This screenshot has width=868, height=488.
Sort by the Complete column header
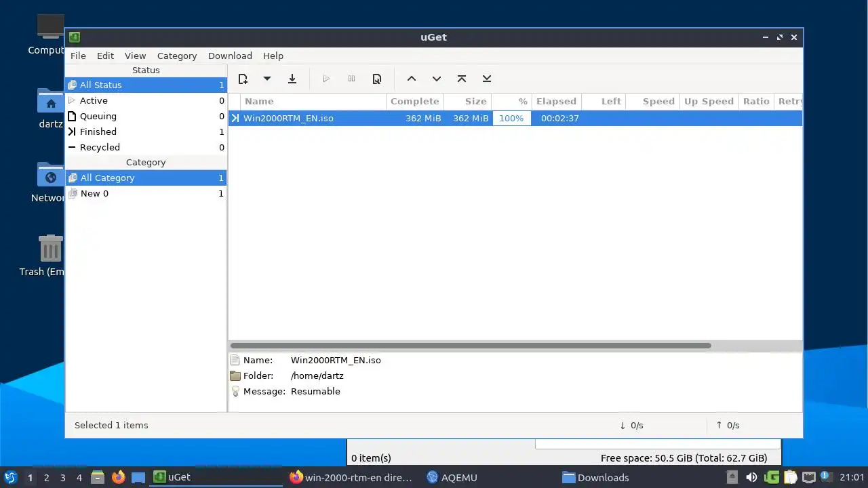[x=415, y=101]
